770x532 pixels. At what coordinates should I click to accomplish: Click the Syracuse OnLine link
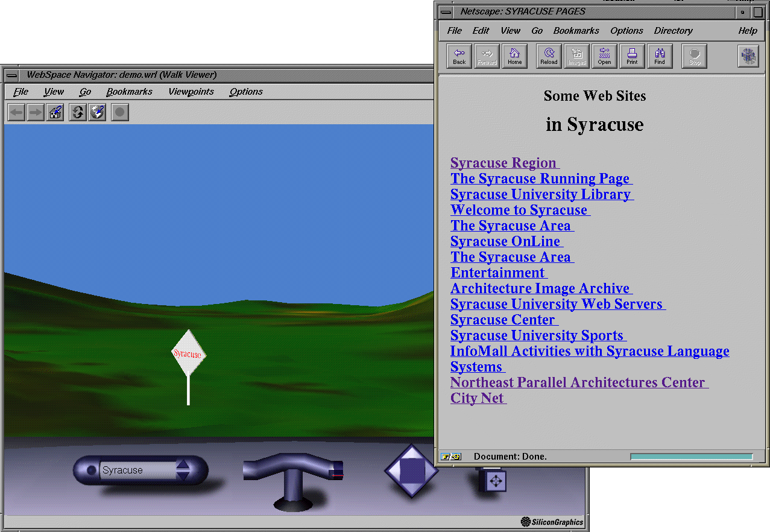click(506, 241)
